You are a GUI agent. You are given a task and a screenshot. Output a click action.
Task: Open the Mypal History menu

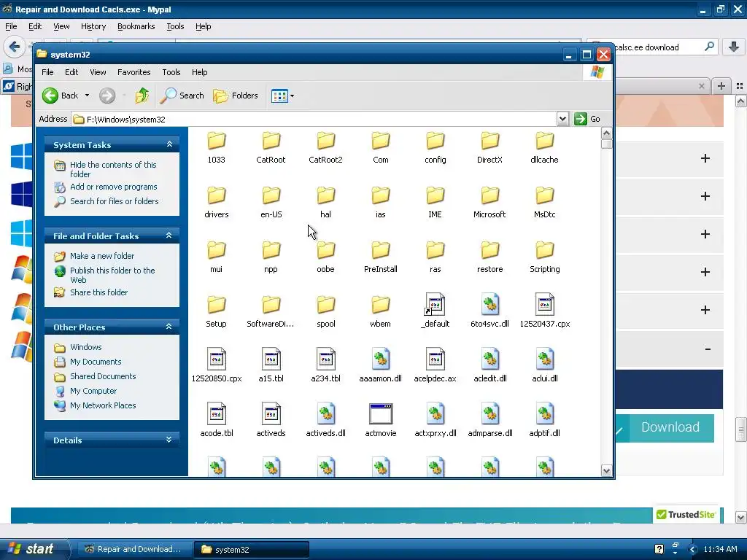(93, 26)
